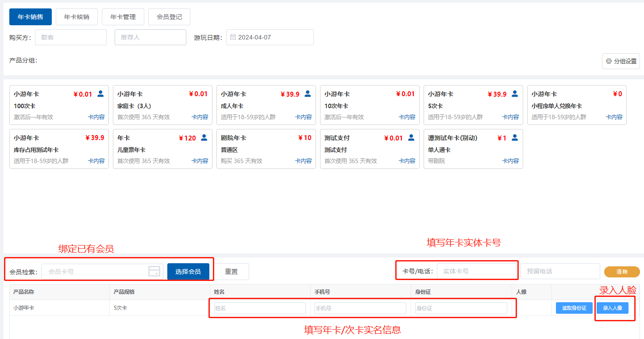
Task: View 卡内容 link of 家庭卡（3人）
Action: pos(200,117)
